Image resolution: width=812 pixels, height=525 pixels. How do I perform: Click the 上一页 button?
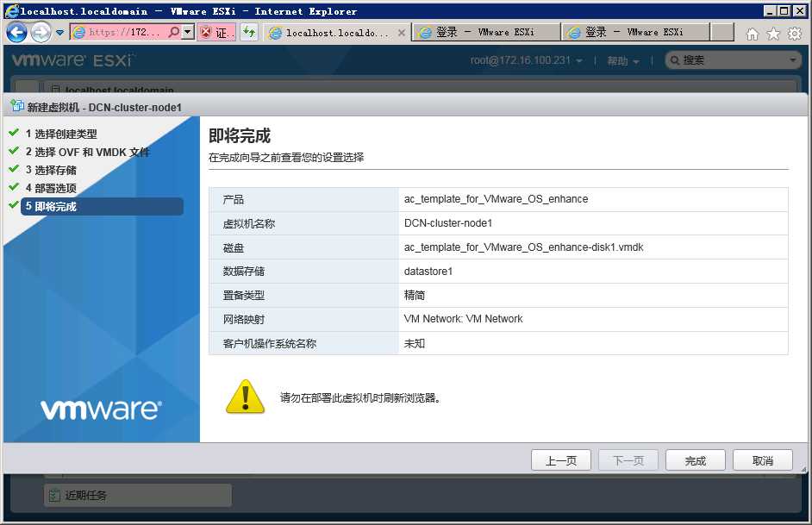click(561, 460)
